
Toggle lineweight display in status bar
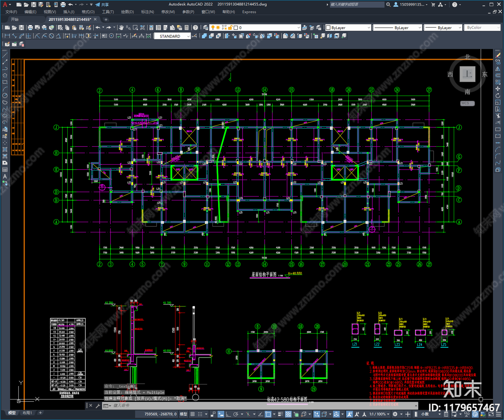(x=280, y=414)
